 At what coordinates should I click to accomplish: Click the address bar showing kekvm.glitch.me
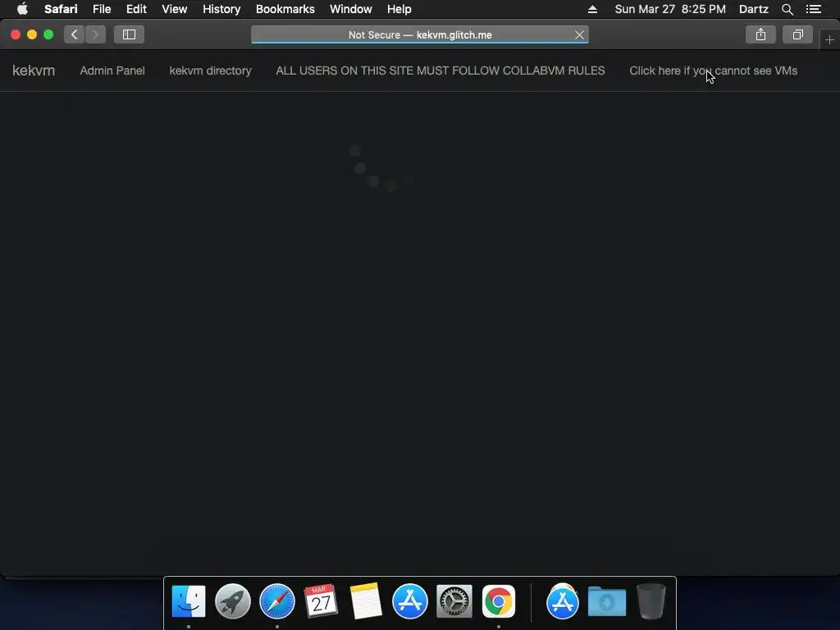(420, 34)
